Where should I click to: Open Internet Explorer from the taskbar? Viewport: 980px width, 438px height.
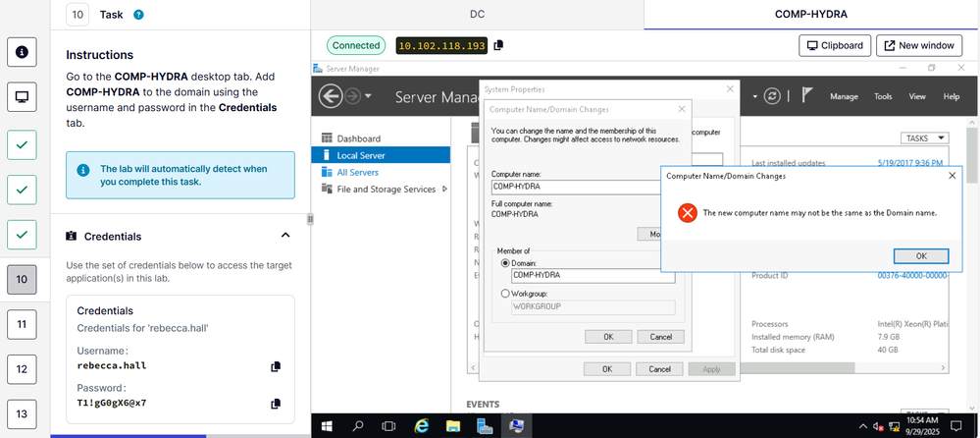tap(422, 426)
